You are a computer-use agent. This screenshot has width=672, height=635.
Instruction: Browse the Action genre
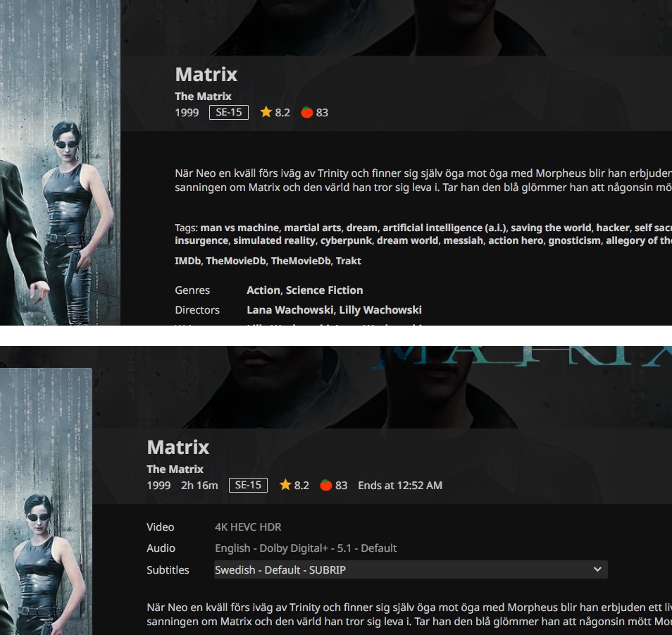tap(263, 290)
